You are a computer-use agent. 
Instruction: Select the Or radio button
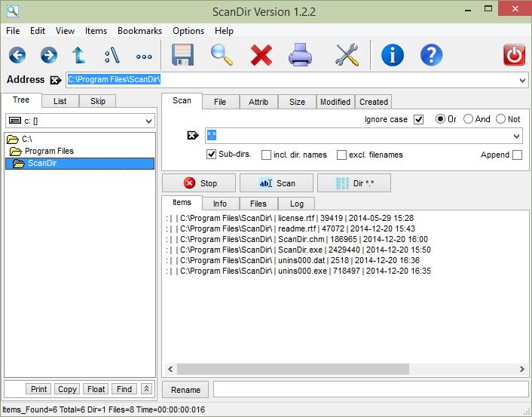pos(440,119)
